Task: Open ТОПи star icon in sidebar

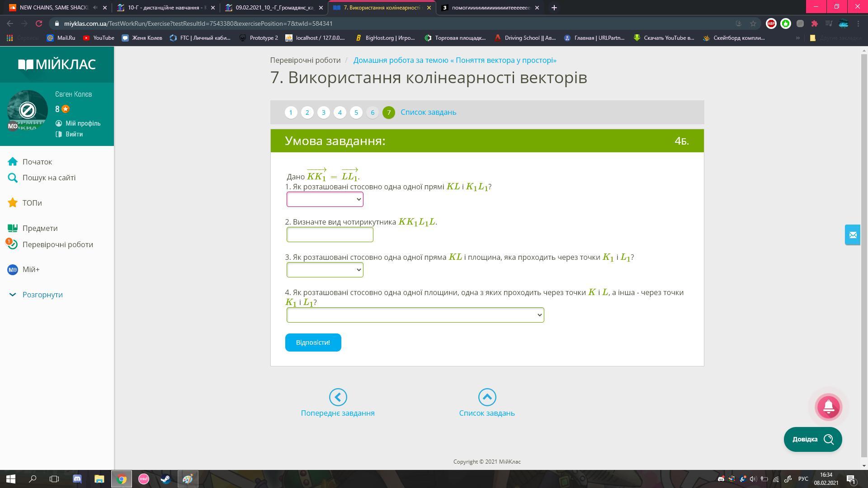Action: coord(13,203)
